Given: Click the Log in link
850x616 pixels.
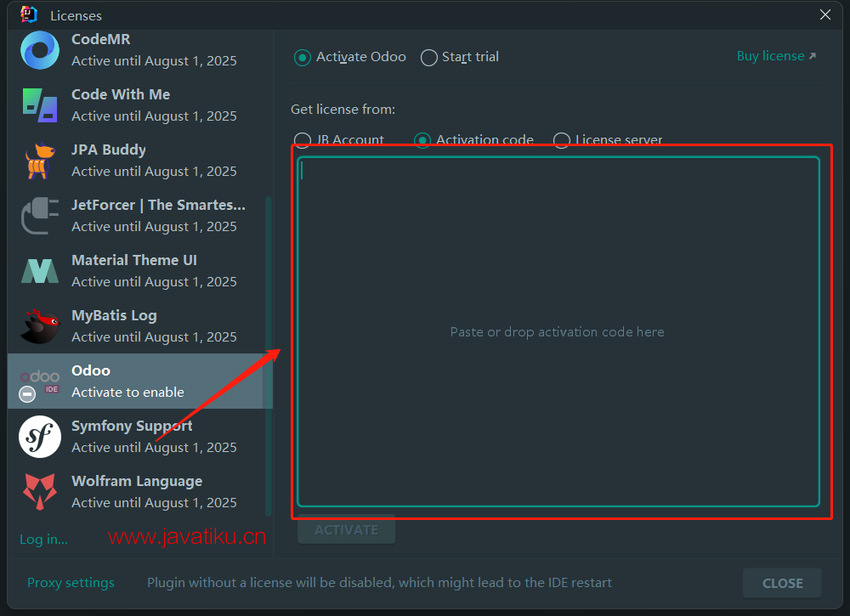Looking at the screenshot, I should click(x=43, y=539).
